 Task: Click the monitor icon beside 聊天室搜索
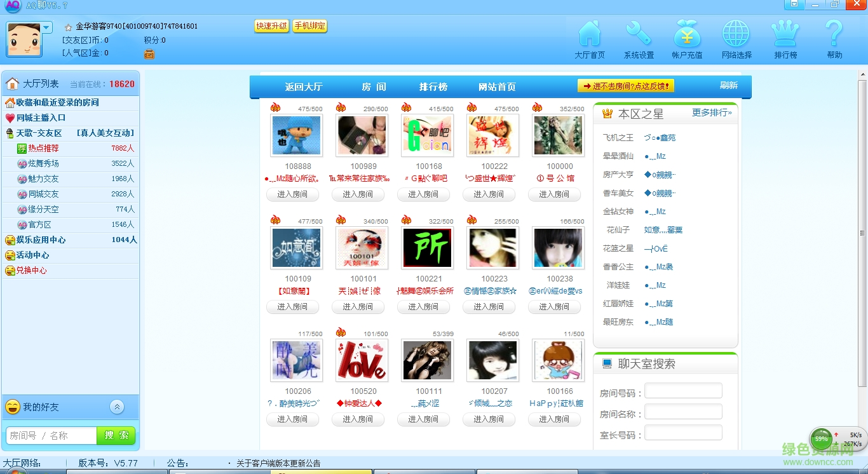click(x=606, y=363)
